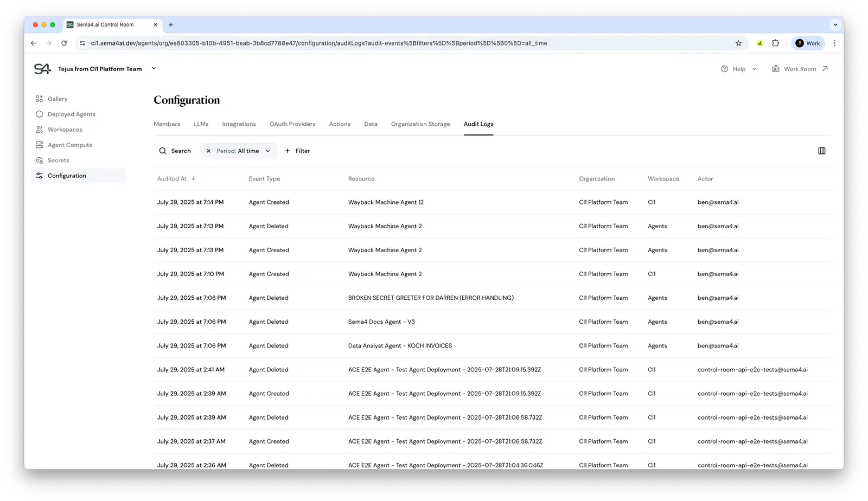The image size is (868, 501).
Task: Click the Sema4.ai S4 logo
Action: pyautogui.click(x=42, y=68)
